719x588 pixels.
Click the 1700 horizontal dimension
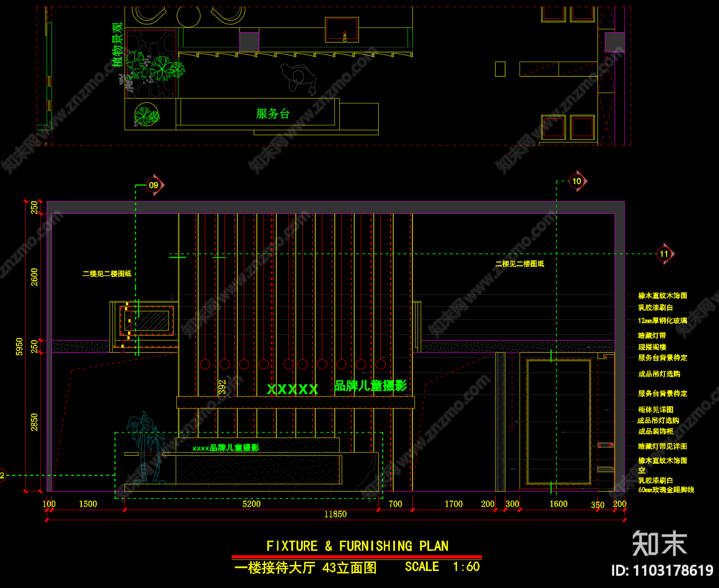(x=454, y=504)
